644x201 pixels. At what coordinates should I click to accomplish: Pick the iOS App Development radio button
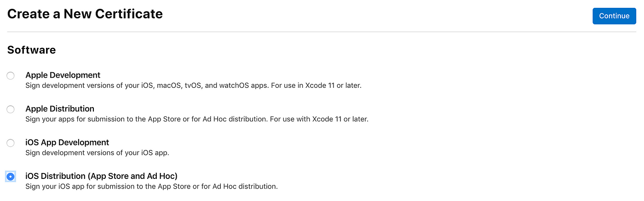click(x=11, y=143)
